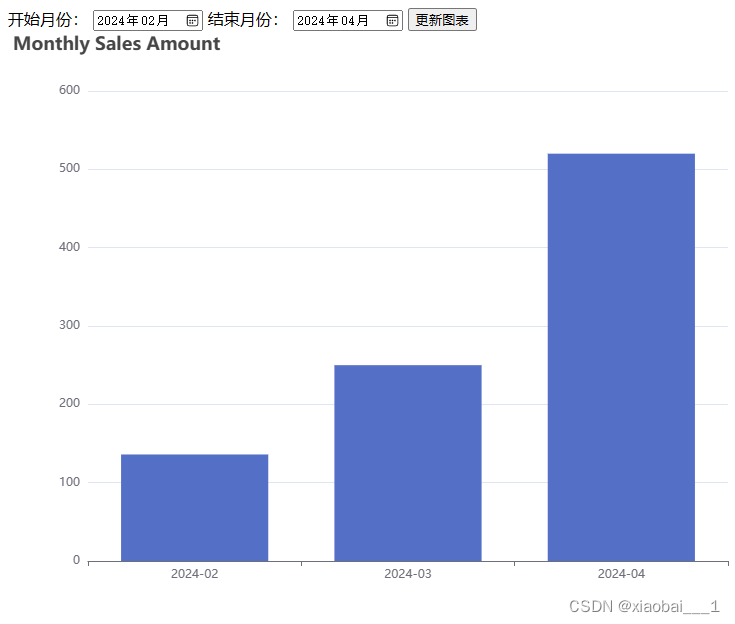Click the y-axis value 400

69,247
